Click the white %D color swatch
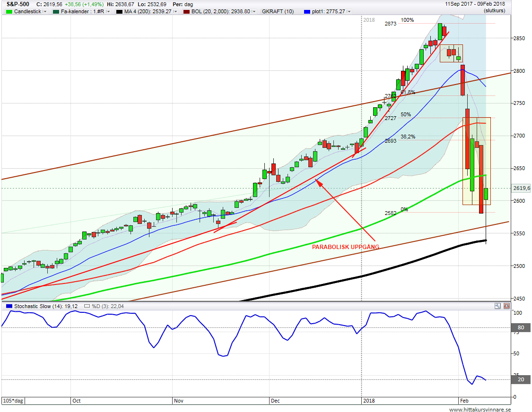This screenshot has height=412, width=532. (x=87, y=306)
